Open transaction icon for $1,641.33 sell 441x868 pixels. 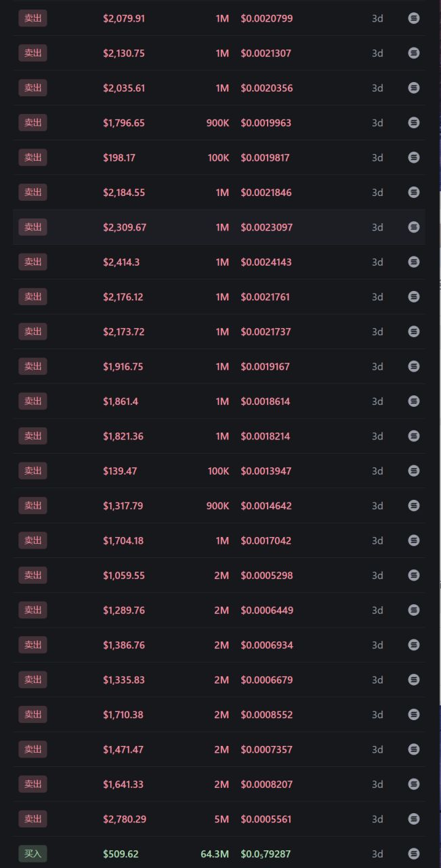(414, 784)
